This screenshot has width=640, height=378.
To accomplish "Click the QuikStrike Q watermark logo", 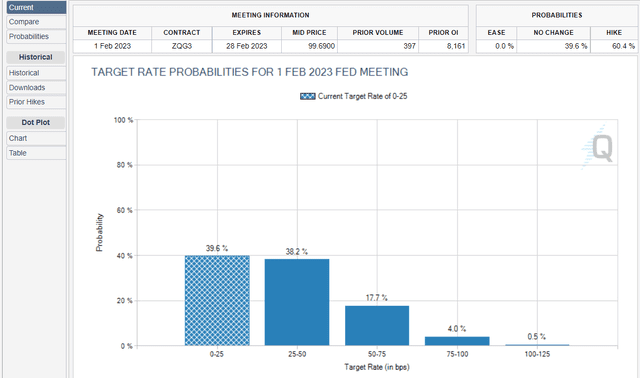I will (598, 147).
